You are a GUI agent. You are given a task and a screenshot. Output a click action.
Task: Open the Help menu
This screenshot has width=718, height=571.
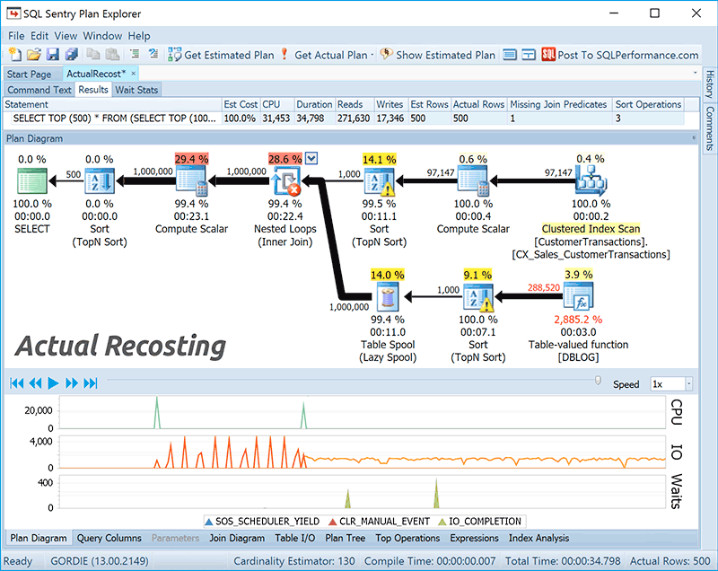pos(139,36)
